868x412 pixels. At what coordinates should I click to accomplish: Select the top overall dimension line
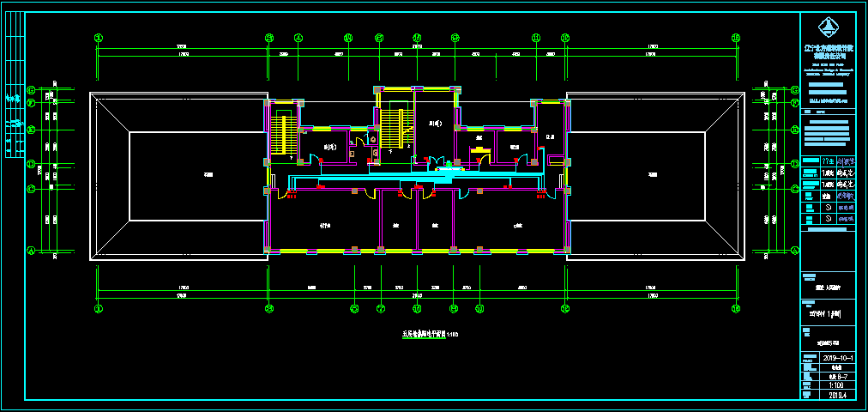(417, 48)
